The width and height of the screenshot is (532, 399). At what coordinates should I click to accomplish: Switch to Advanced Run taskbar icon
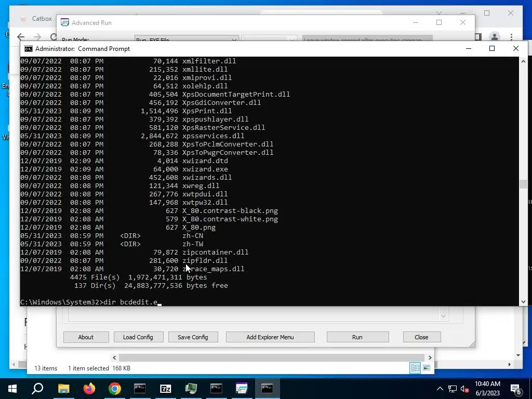(x=242, y=389)
